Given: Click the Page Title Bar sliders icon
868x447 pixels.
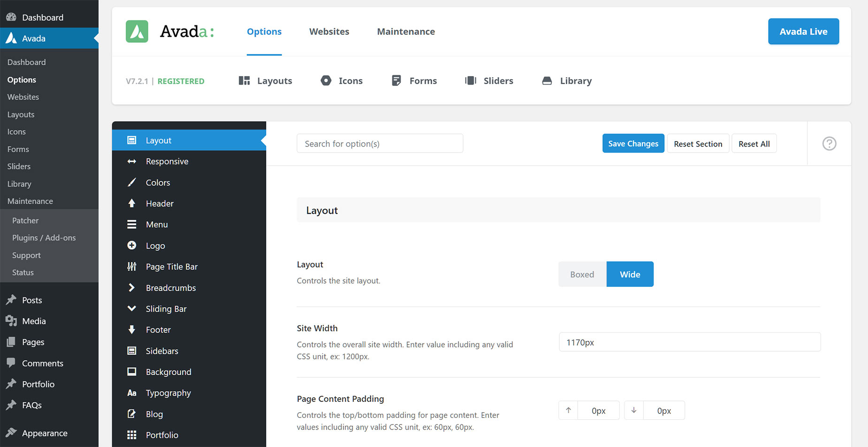Looking at the screenshot, I should tap(132, 267).
